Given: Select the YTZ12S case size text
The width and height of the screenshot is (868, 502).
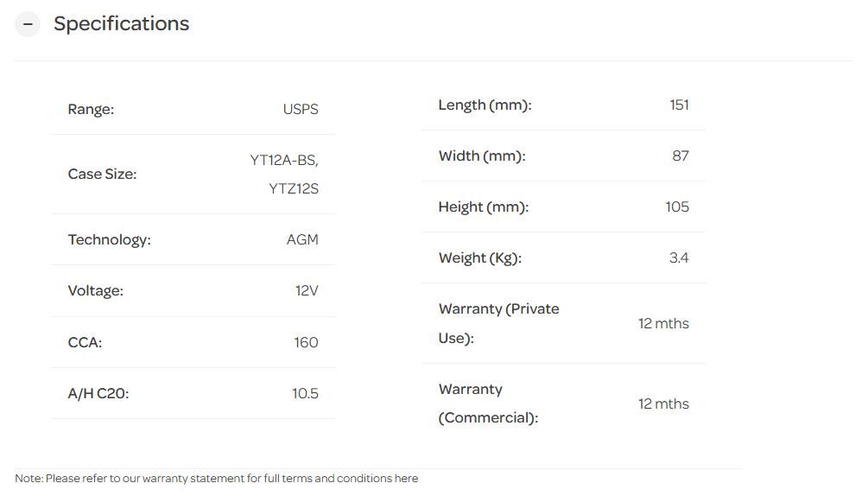Looking at the screenshot, I should (x=294, y=188).
